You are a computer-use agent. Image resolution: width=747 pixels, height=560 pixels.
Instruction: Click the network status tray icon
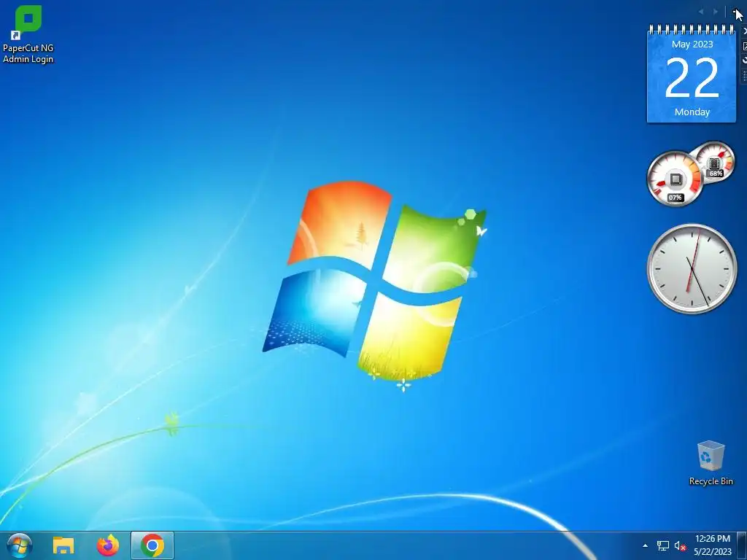coord(662,545)
